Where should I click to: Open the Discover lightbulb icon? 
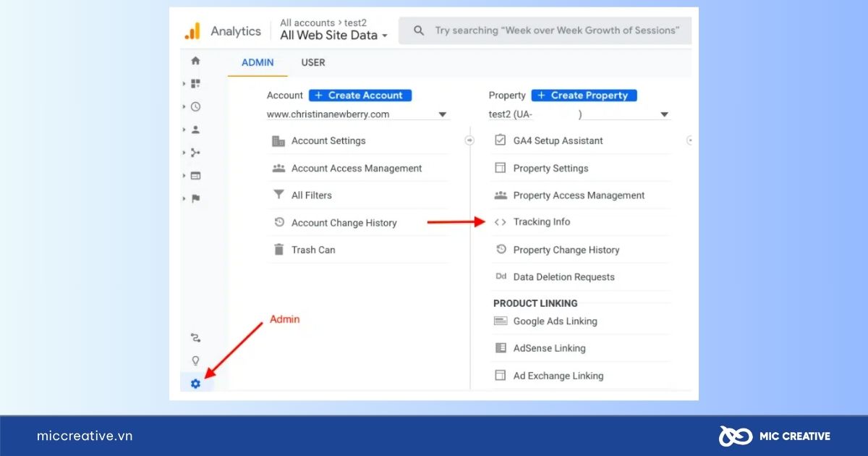pyautogui.click(x=195, y=360)
